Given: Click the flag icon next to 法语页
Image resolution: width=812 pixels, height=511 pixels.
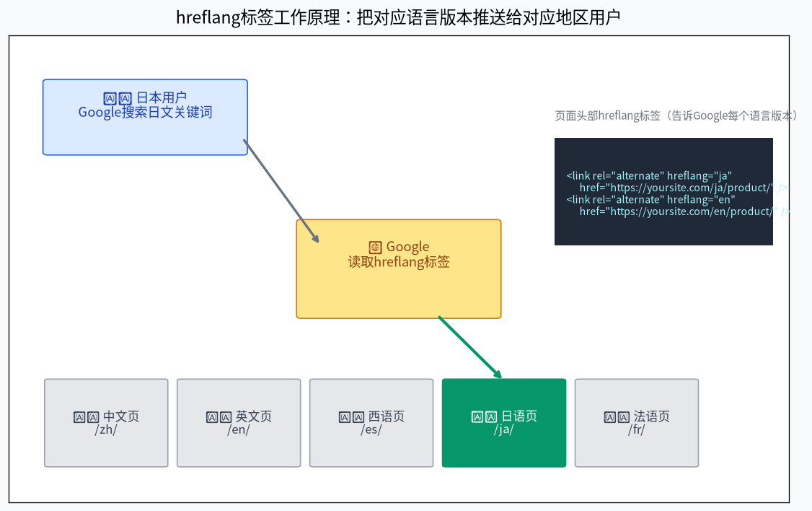Looking at the screenshot, I should point(617,417).
